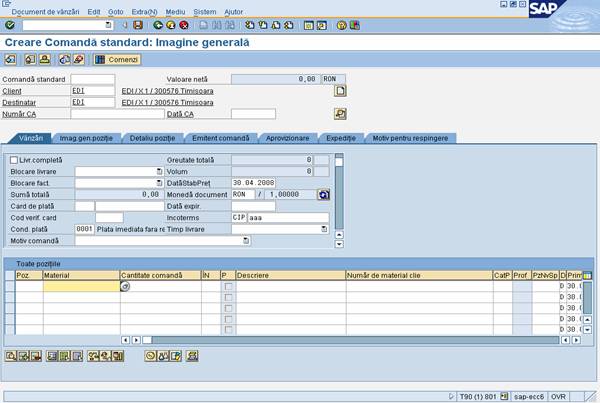Click the Destinatar label link
Viewport: 600px width, 403px height.
[19, 102]
